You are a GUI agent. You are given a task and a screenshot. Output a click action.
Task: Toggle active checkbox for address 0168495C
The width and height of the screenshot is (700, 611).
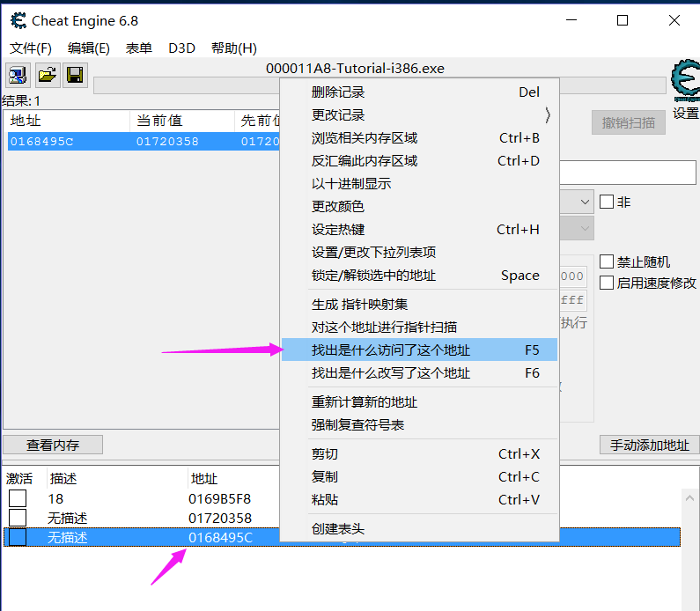click(18, 537)
